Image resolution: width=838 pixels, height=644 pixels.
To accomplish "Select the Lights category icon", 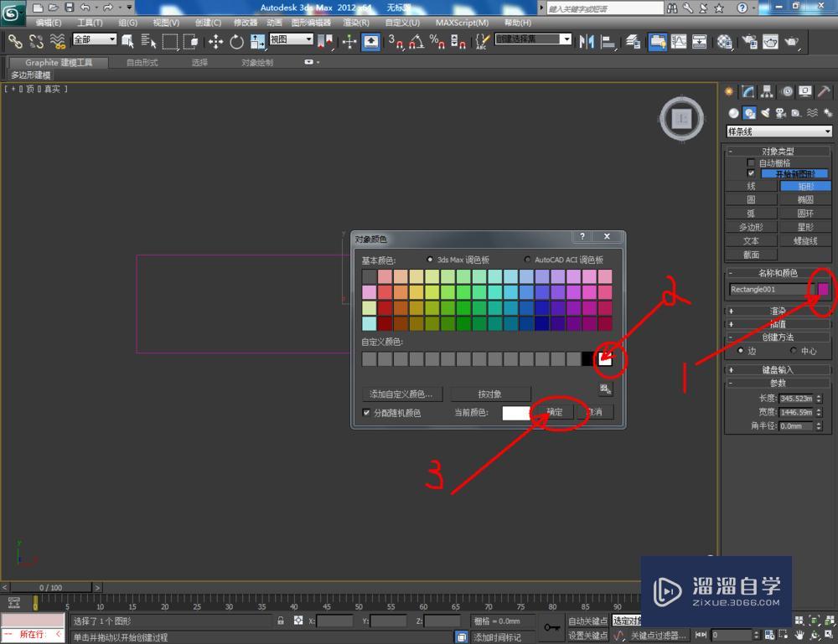I will click(765, 113).
